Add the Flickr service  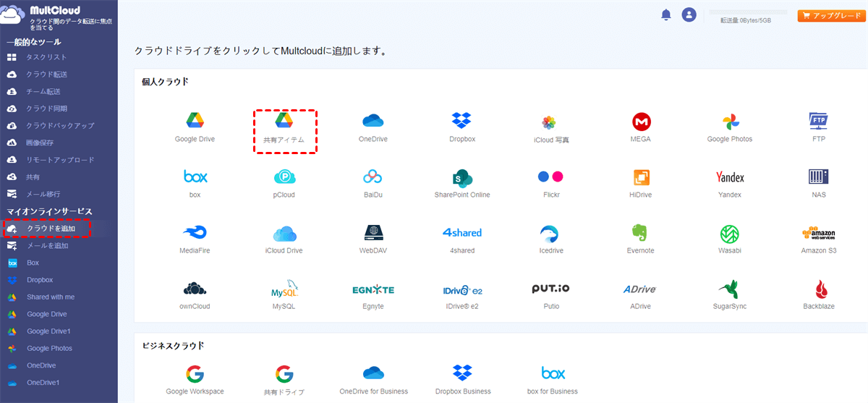pyautogui.click(x=550, y=177)
